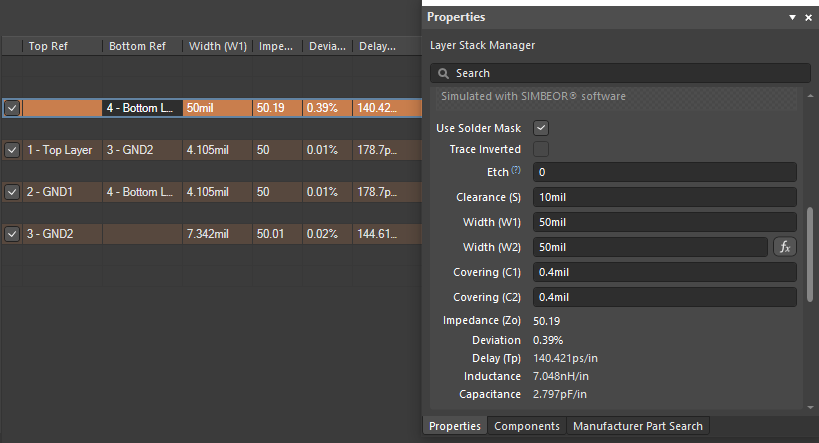Open the Manufacturer Part Search tab

coord(638,426)
